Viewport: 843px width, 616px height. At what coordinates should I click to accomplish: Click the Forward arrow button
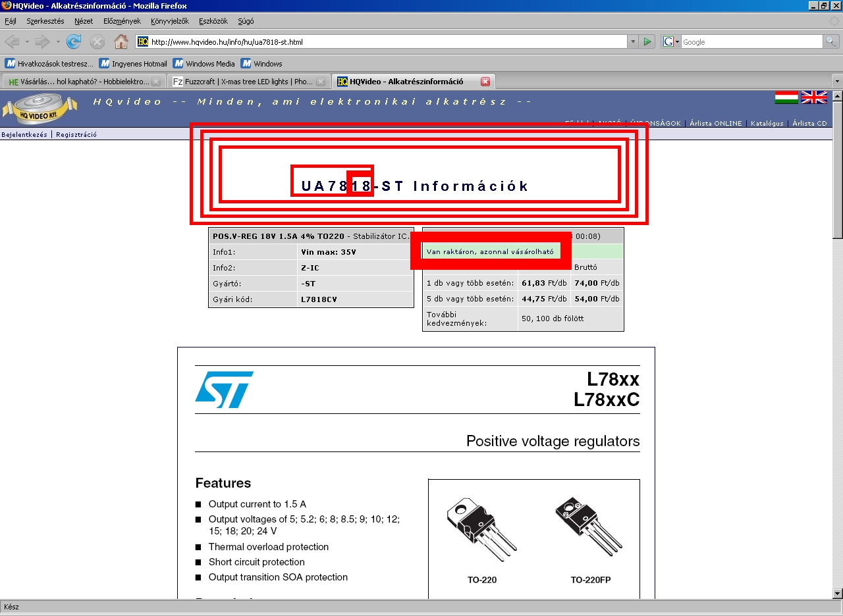pyautogui.click(x=43, y=41)
